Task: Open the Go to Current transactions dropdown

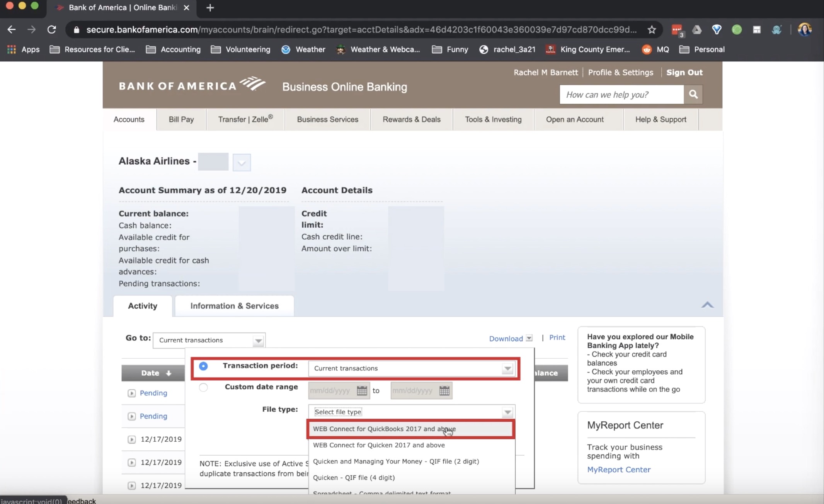Action: [x=209, y=340]
